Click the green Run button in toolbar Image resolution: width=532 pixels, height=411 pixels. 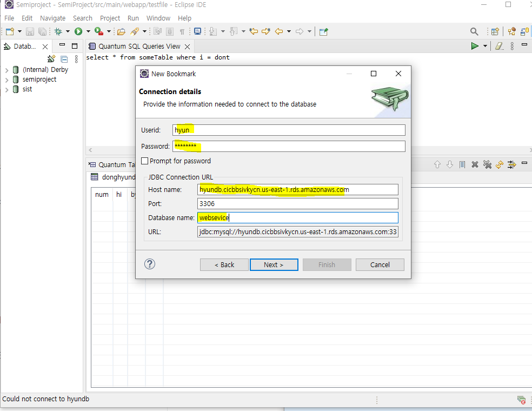point(78,31)
